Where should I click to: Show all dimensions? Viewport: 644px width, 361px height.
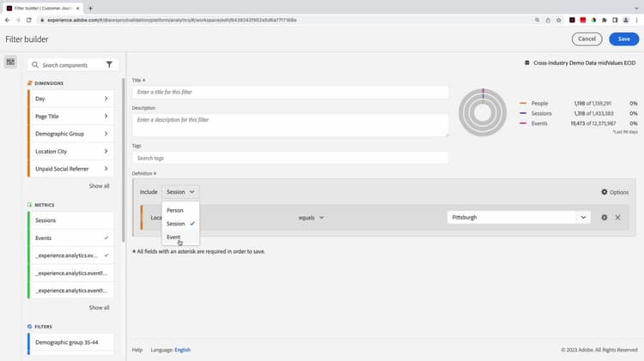(100, 186)
